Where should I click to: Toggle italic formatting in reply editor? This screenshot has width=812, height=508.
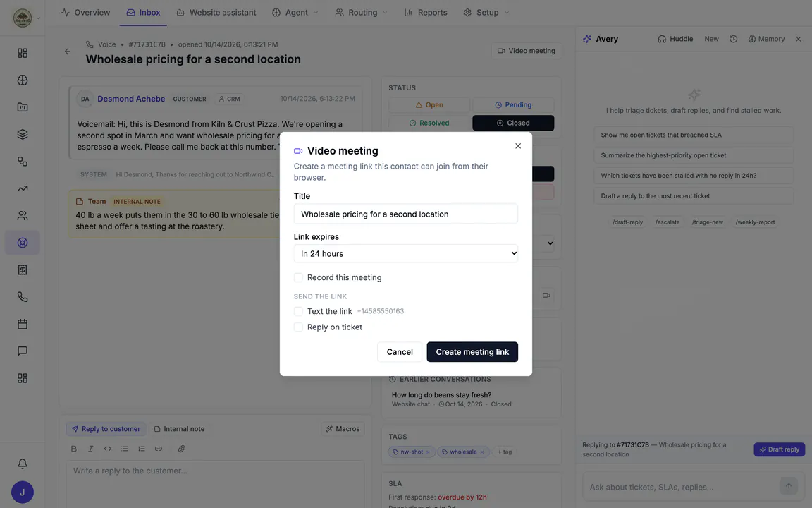[91, 449]
